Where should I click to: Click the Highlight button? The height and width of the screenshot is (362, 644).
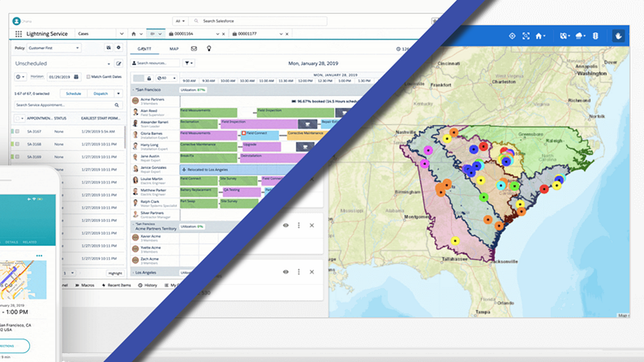pos(114,273)
